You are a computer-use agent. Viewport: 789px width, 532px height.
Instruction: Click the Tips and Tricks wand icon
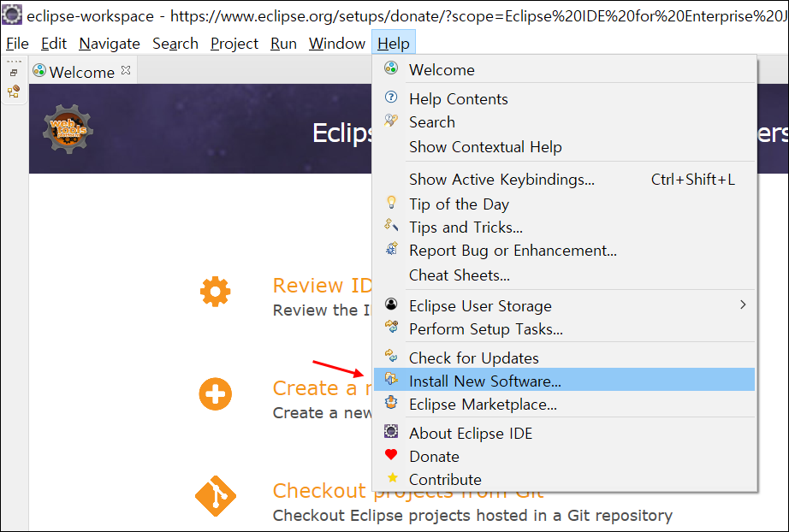391,225
